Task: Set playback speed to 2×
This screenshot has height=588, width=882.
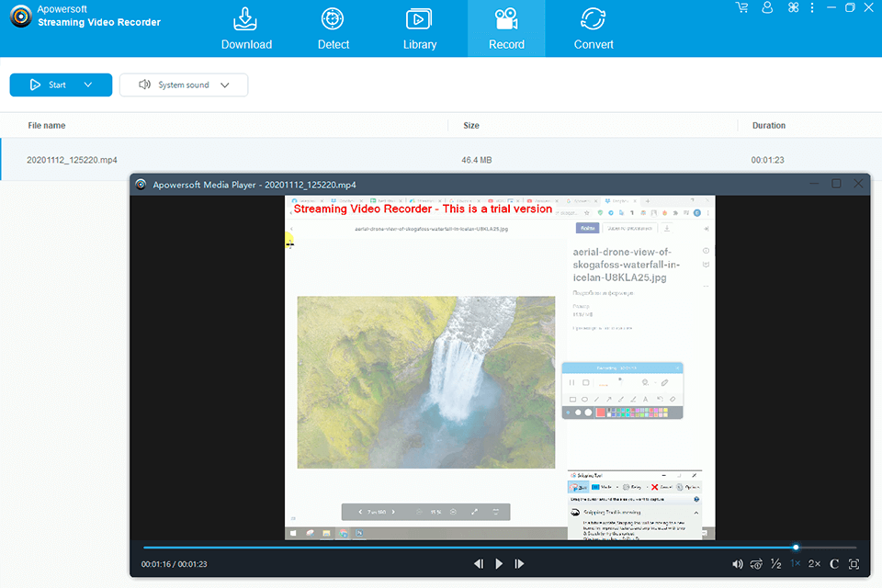Action: pos(814,563)
